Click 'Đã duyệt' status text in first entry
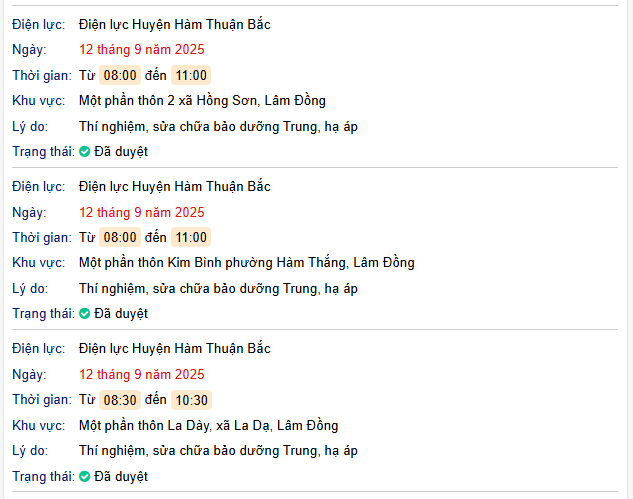 pyautogui.click(x=121, y=152)
